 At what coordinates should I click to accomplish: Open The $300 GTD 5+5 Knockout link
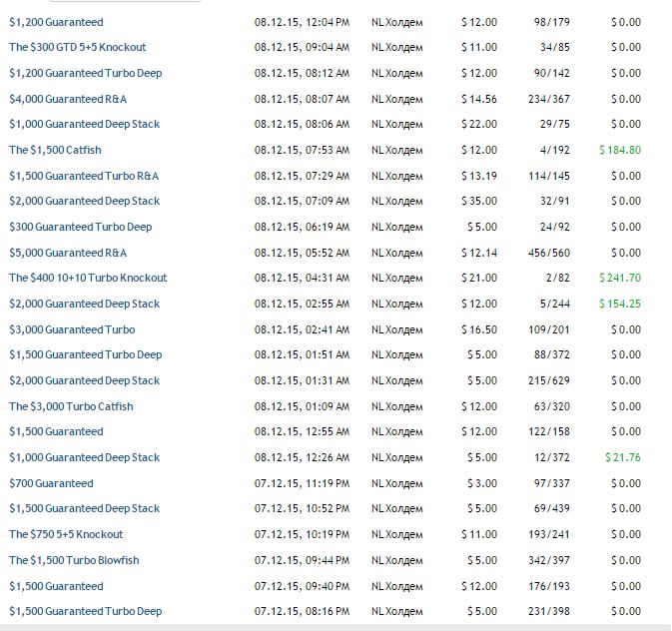pos(78,47)
